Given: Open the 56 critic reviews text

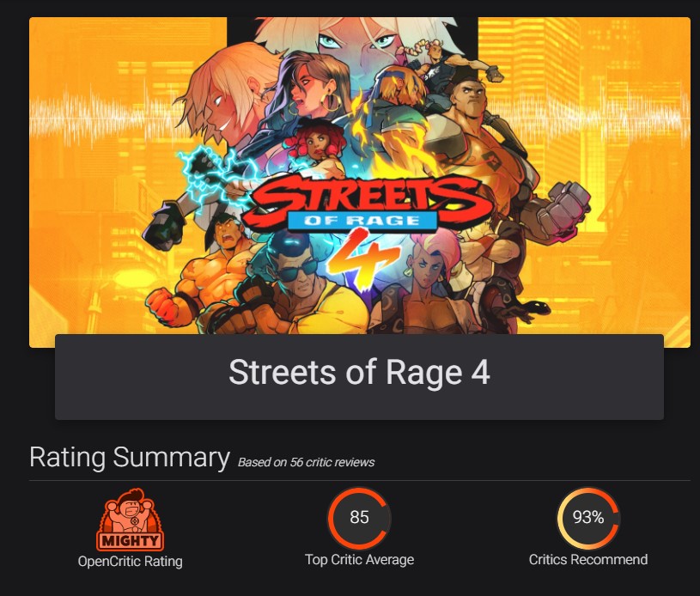Looking at the screenshot, I should pyautogui.click(x=307, y=462).
